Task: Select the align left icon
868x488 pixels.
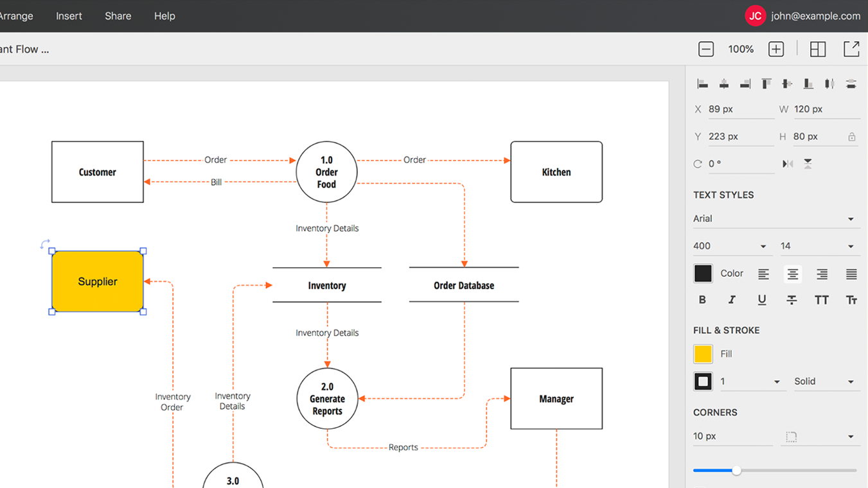Action: click(702, 83)
